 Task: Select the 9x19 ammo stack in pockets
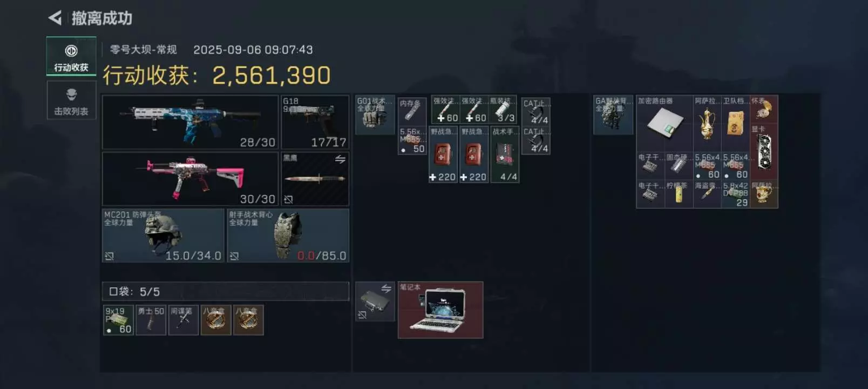(118, 320)
